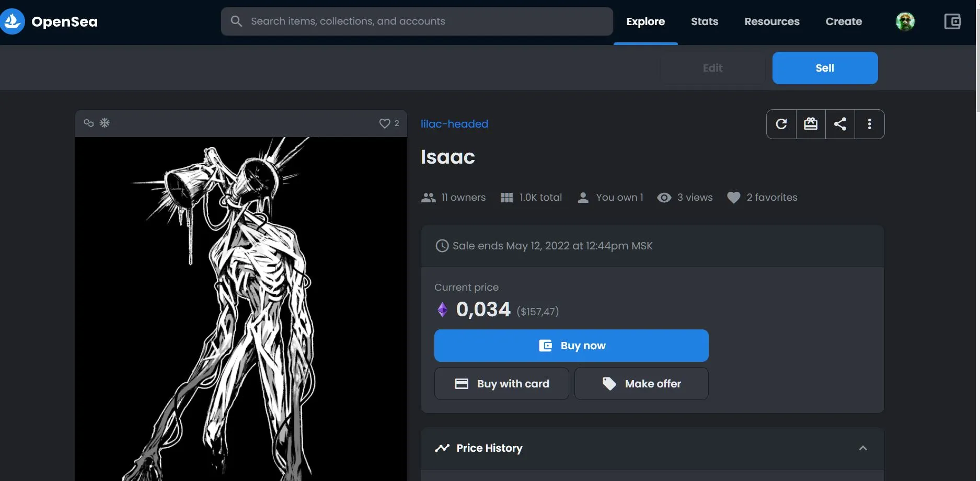Screen dimensions: 980x481
Task: Collapse the Price History section
Action: tap(863, 448)
